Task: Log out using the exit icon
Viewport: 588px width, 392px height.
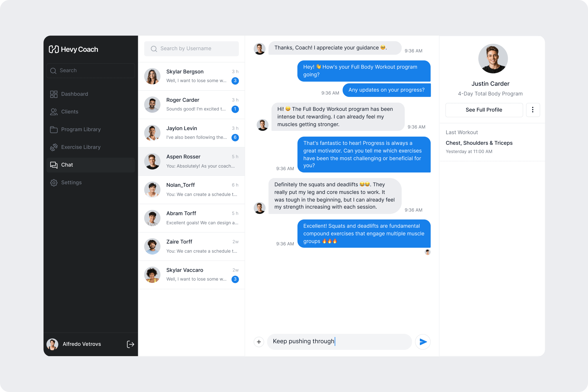Action: (x=131, y=344)
